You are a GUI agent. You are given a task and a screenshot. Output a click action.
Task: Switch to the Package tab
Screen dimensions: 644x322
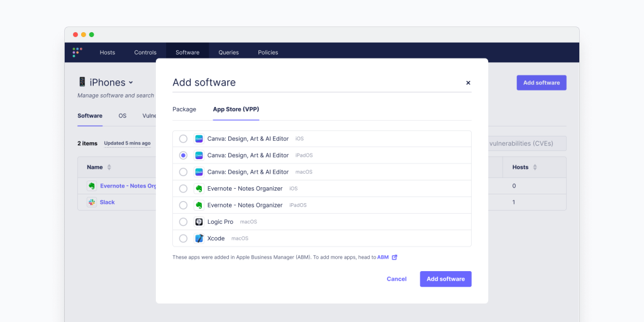coord(184,109)
